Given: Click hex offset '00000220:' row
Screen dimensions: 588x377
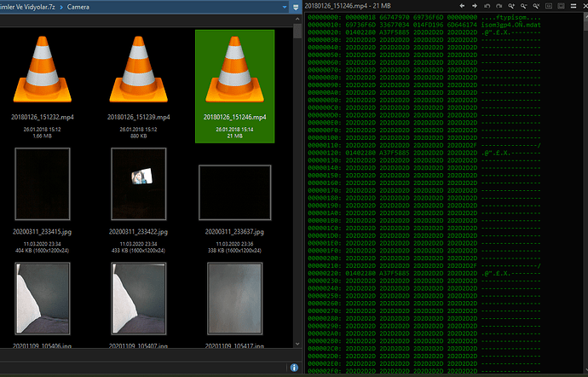Looking at the screenshot, I should tap(325, 273).
